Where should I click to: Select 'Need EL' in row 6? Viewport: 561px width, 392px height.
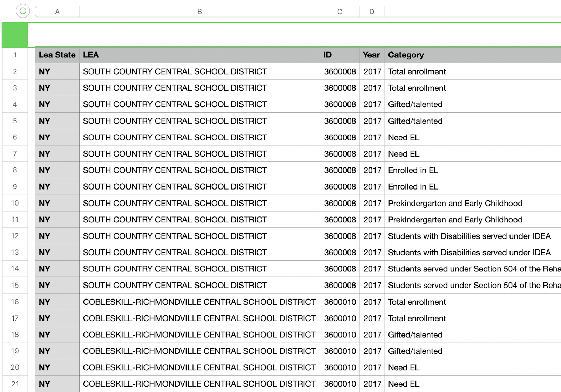(x=473, y=137)
